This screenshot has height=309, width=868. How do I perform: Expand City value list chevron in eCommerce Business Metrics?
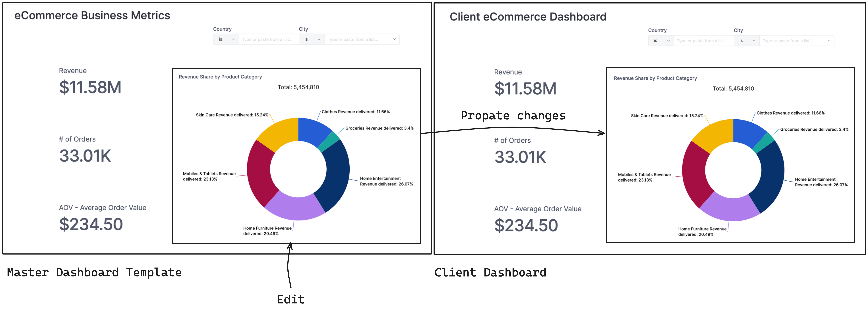click(394, 39)
